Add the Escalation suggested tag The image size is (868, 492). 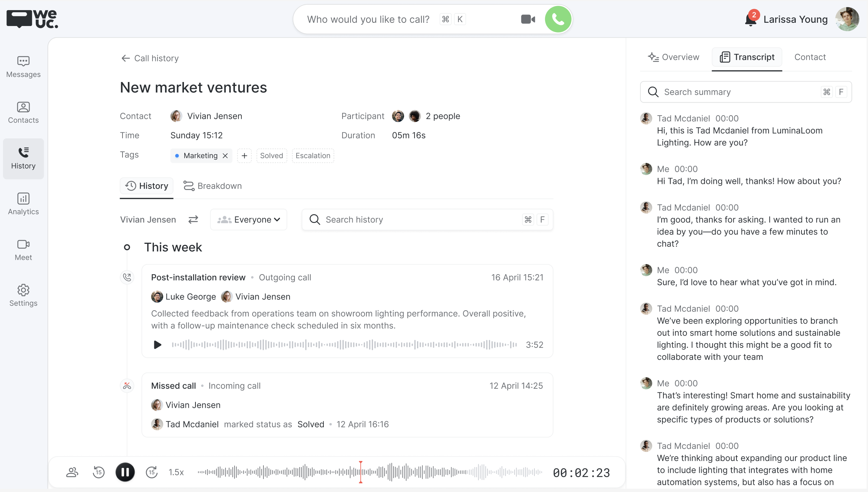pos(313,156)
